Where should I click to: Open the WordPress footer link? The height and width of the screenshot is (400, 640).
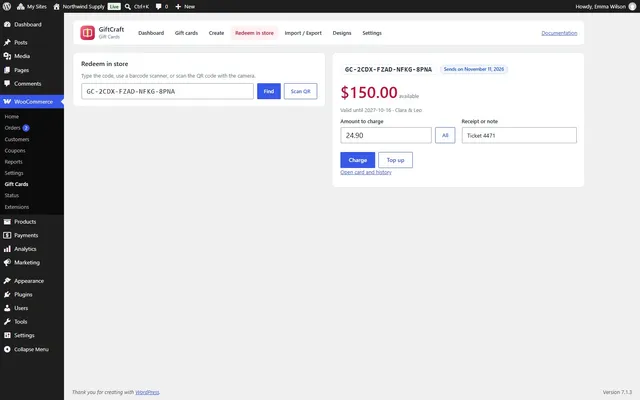pyautogui.click(x=147, y=392)
